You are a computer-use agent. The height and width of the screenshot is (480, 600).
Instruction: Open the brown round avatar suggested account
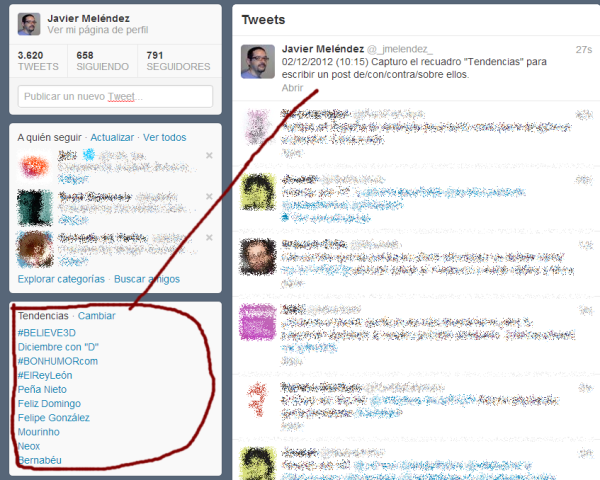click(x=35, y=249)
